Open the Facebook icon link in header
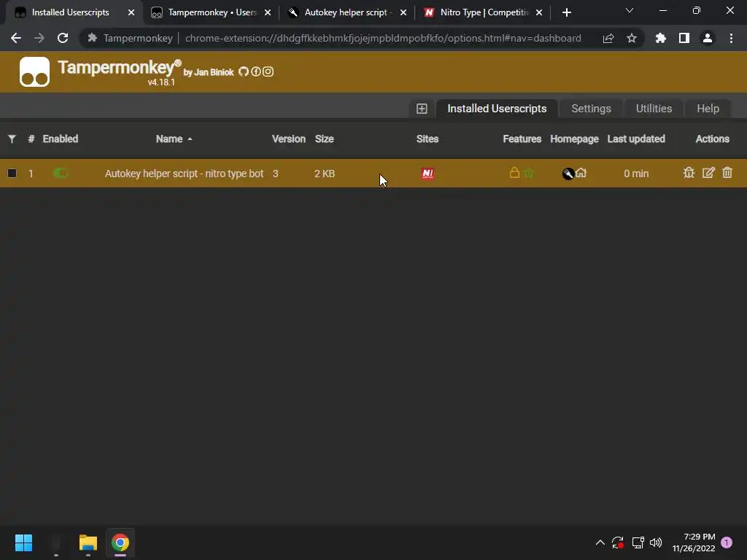Image resolution: width=747 pixels, height=560 pixels. (256, 71)
